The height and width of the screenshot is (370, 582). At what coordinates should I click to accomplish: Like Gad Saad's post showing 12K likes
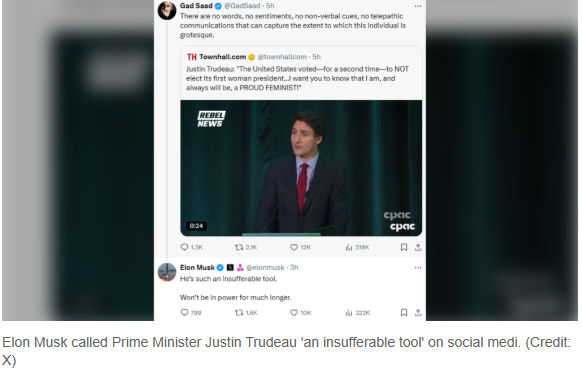(x=294, y=247)
